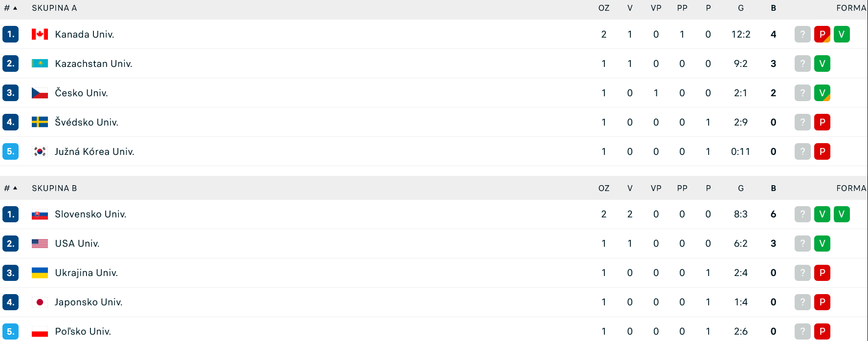
Task: Click Kanada Univ. red P form badge
Action: point(822,34)
